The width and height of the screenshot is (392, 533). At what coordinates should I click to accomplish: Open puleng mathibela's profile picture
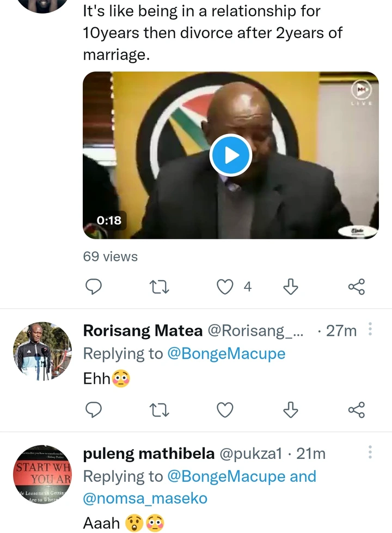(42, 474)
